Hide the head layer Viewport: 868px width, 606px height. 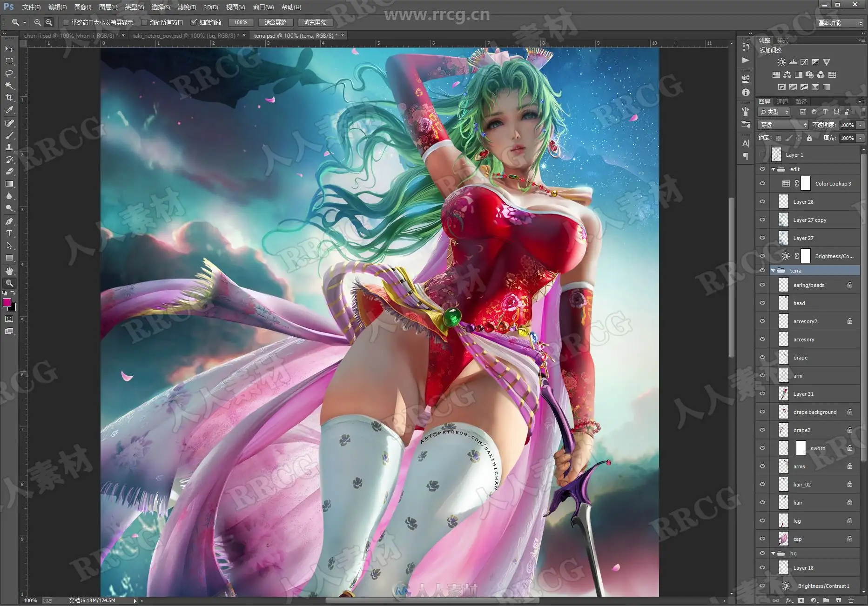click(762, 303)
